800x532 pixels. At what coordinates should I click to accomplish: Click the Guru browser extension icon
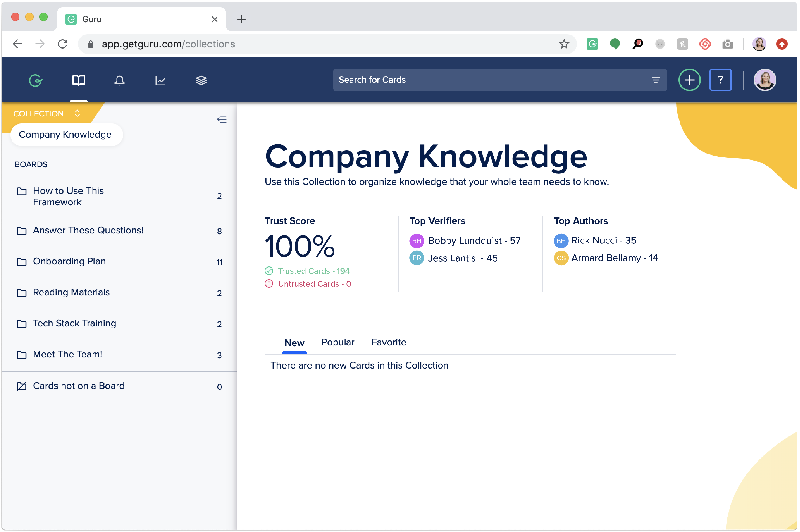(x=592, y=44)
